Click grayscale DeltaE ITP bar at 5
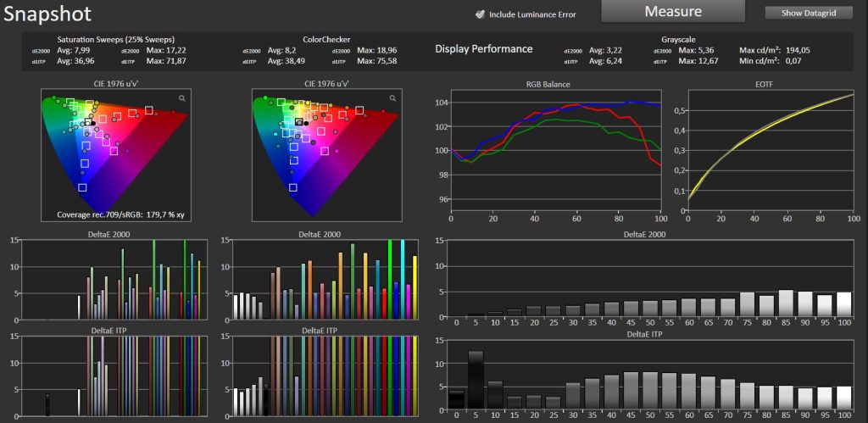 click(476, 381)
